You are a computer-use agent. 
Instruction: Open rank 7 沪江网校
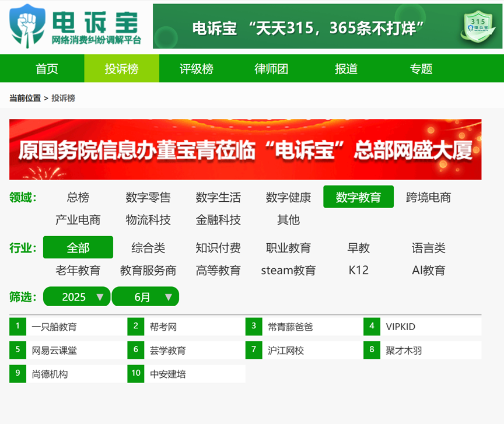[x=304, y=350]
